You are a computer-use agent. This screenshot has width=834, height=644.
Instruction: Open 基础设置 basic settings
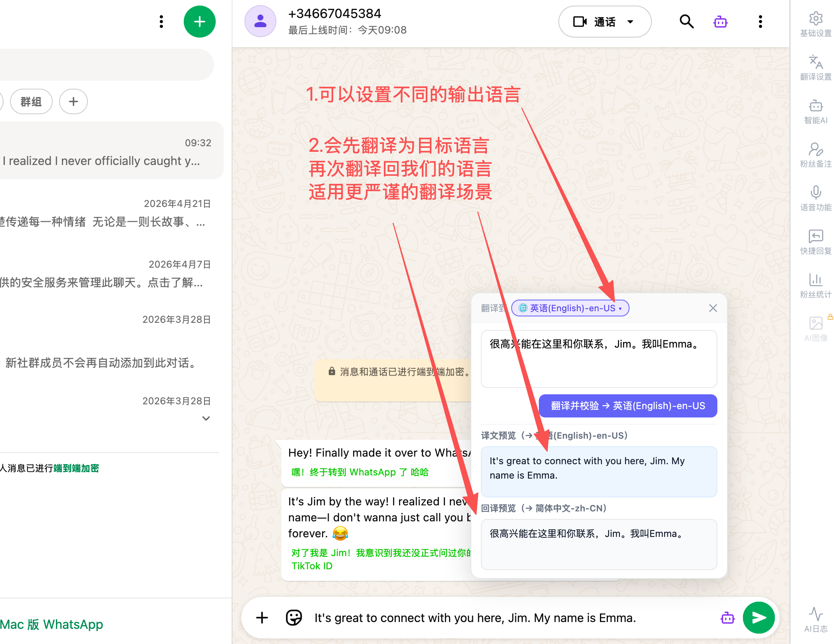click(x=816, y=25)
